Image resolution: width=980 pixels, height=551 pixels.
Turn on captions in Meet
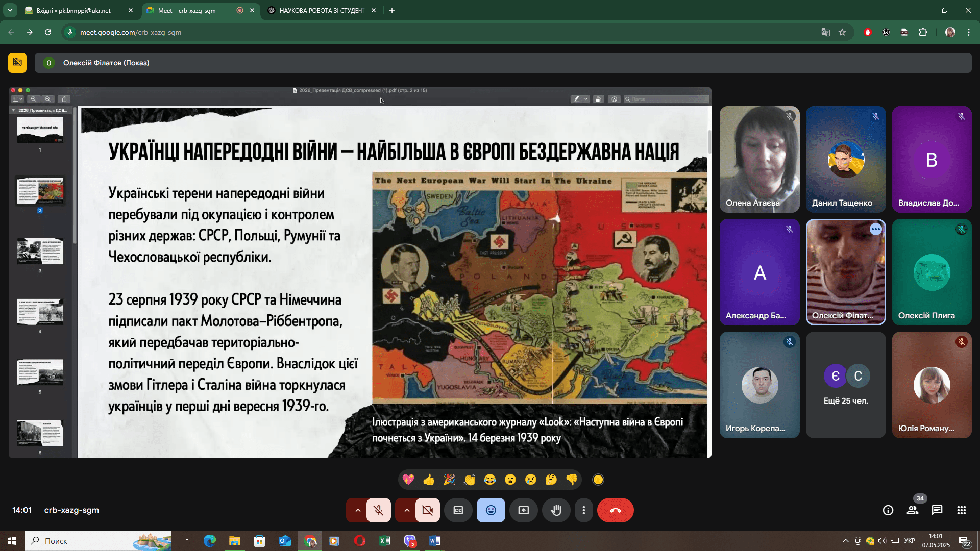pyautogui.click(x=458, y=510)
